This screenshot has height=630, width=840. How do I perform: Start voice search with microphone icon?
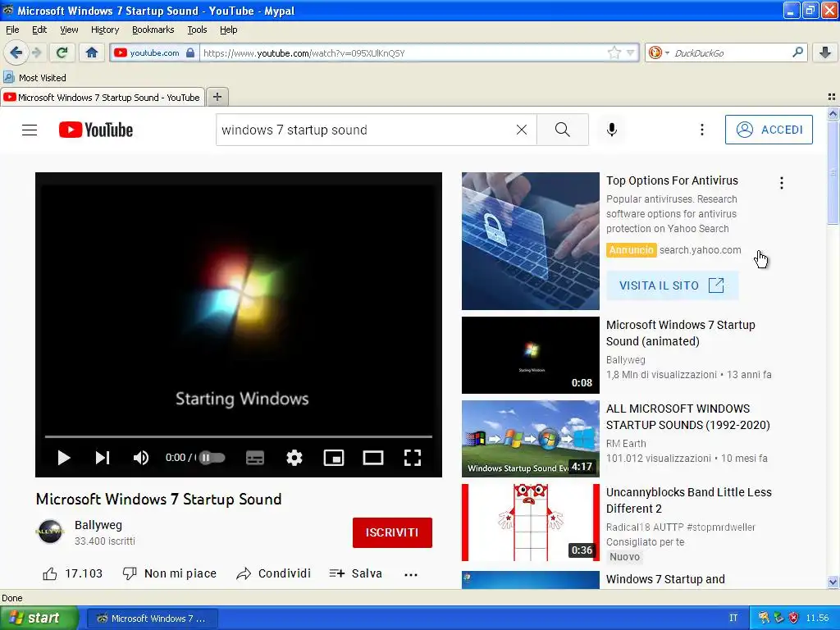[x=611, y=130]
